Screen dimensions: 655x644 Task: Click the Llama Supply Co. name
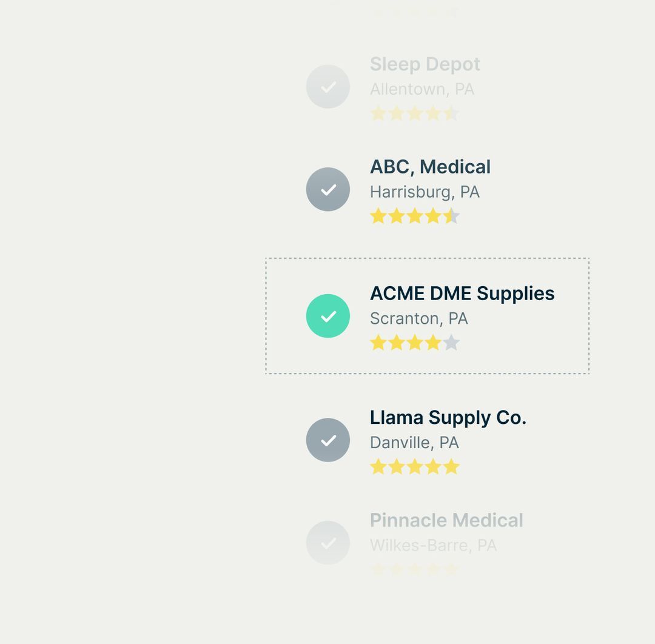coord(448,418)
